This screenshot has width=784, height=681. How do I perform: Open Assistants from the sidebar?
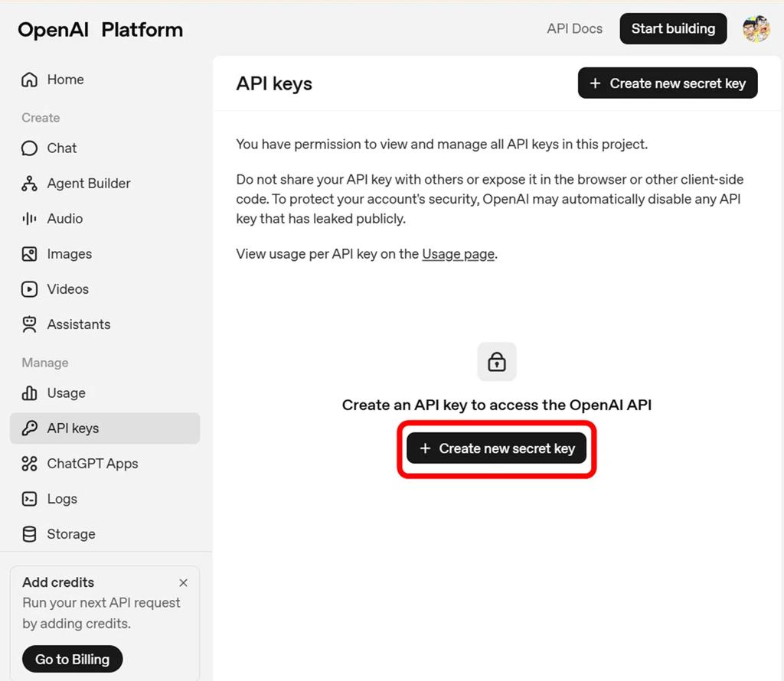pyautogui.click(x=79, y=324)
